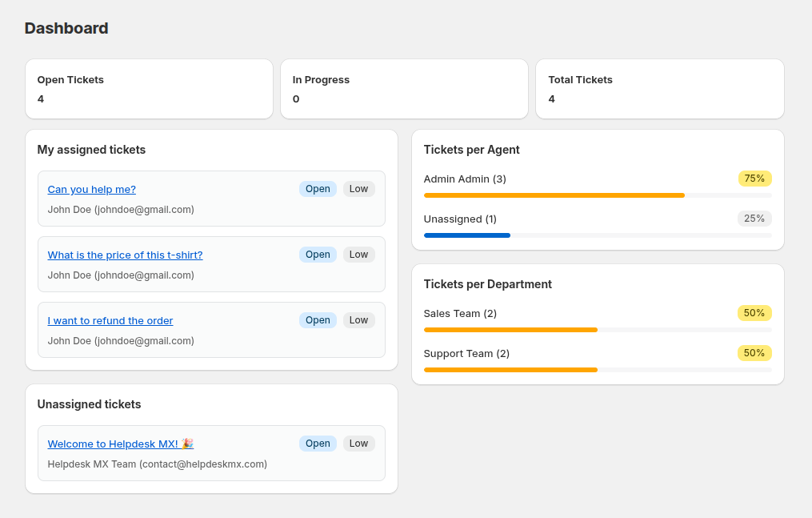
Task: Click the 25% badge for Unassigned agent
Action: point(754,219)
